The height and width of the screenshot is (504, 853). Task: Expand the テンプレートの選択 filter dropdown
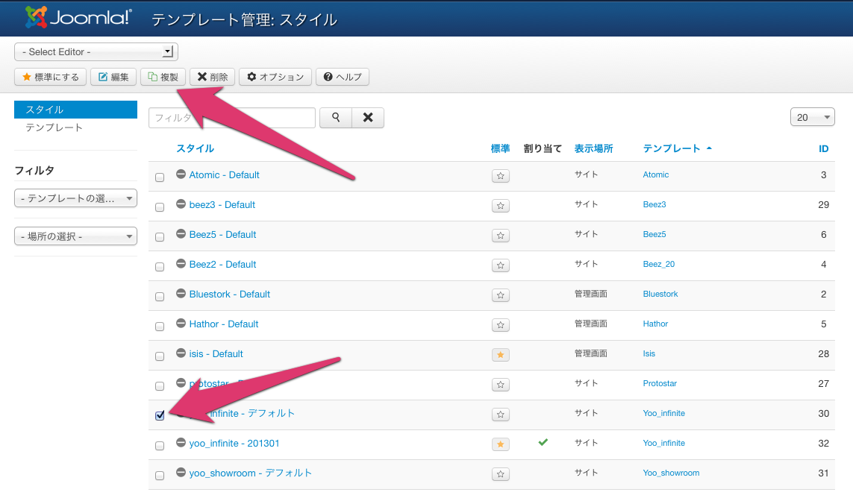tap(75, 198)
